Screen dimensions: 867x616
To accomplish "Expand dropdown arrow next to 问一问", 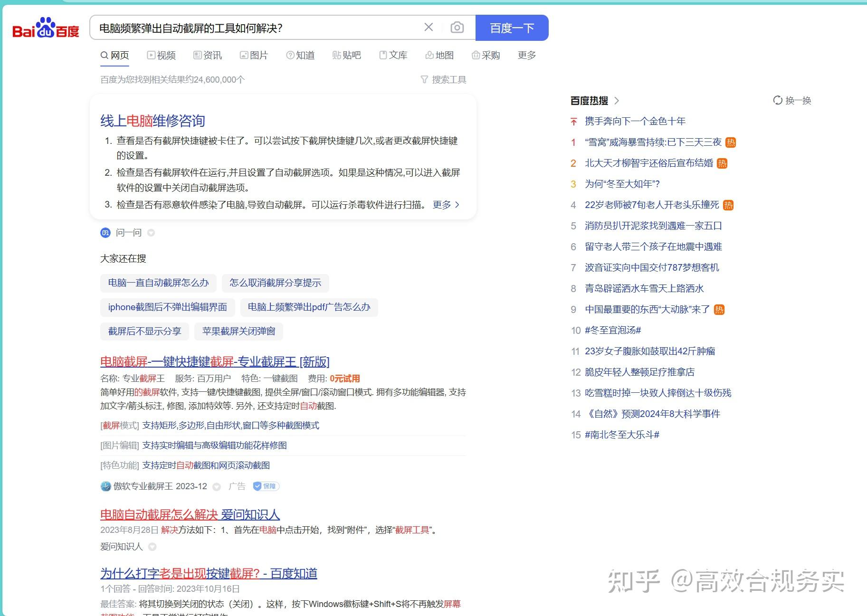I will 151,233.
